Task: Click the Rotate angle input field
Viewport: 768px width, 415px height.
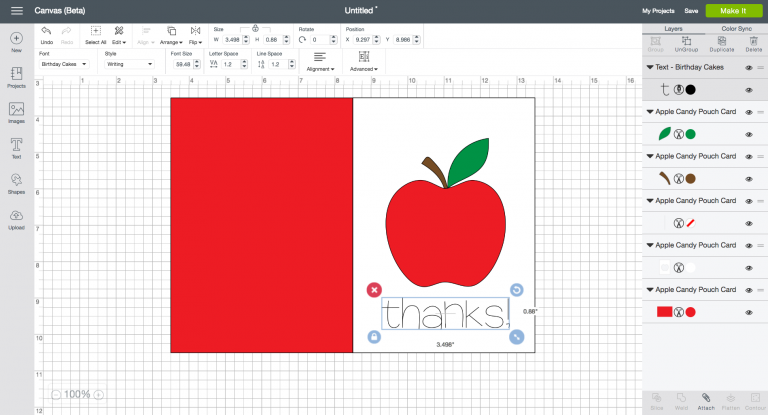Action: click(320, 40)
